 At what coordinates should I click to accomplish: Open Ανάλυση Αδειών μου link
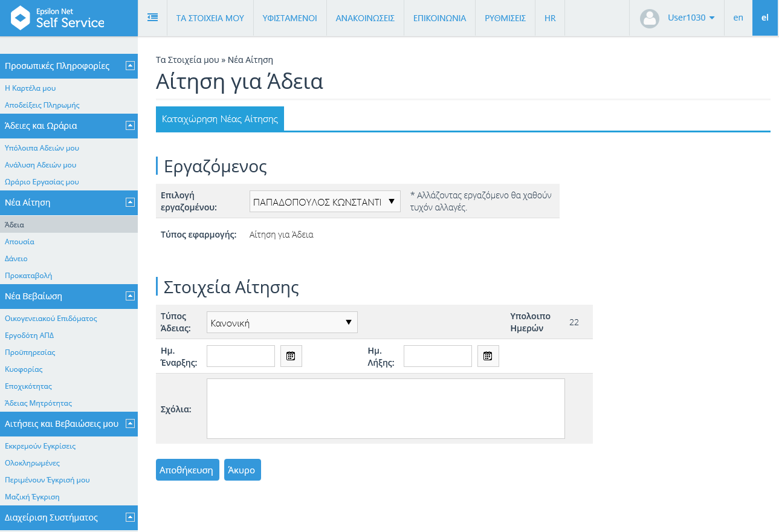pyautogui.click(x=40, y=165)
